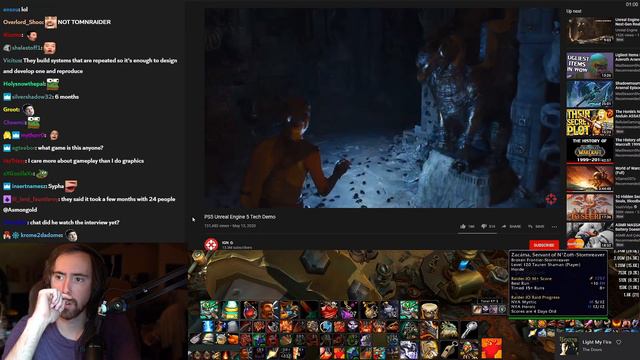Click the Holysnowthepal chat username

point(24,84)
